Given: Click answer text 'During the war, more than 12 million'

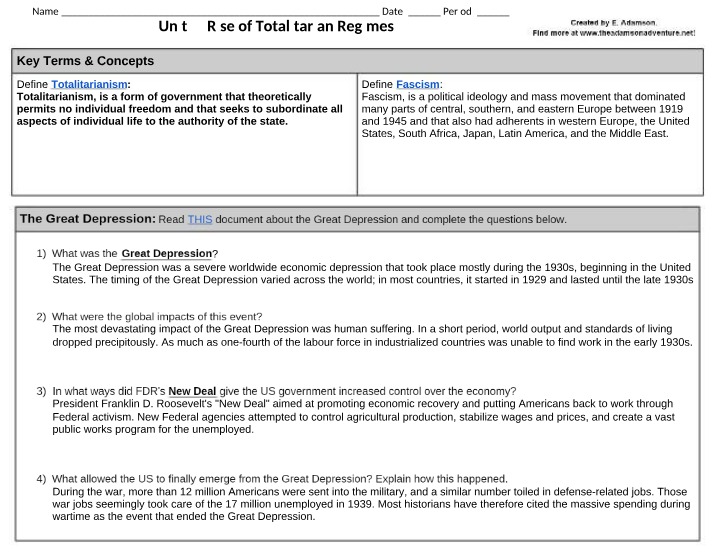Looking at the screenshot, I should click(371, 504).
